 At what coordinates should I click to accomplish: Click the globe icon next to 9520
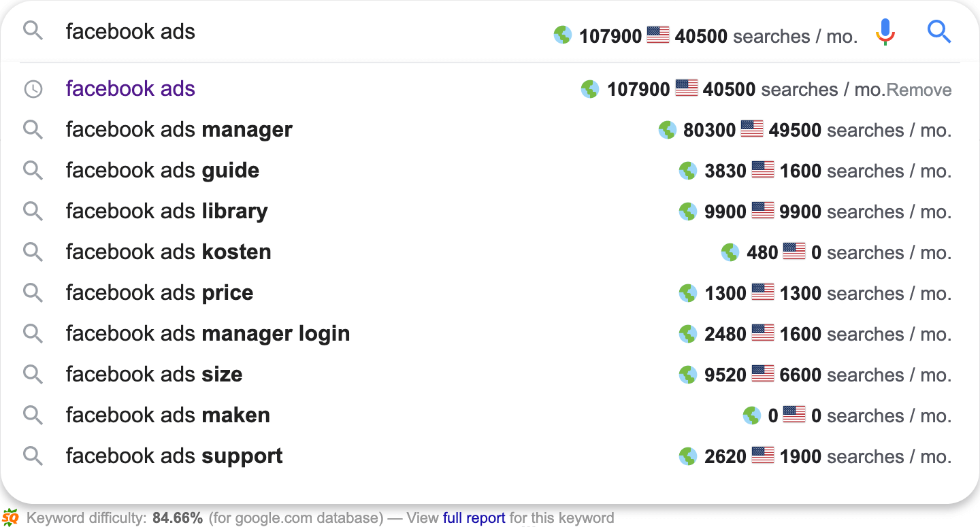pos(688,374)
